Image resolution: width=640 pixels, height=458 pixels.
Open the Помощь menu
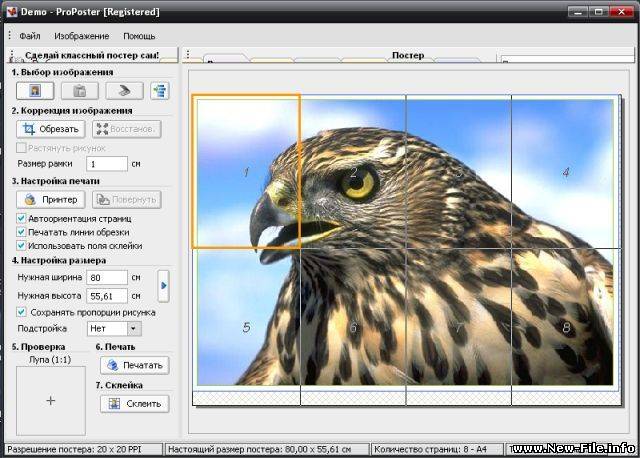click(x=139, y=36)
